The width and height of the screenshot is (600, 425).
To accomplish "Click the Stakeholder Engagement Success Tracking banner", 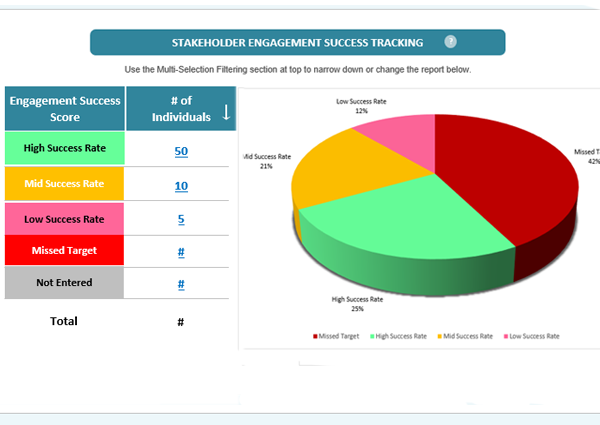I will click(x=297, y=42).
